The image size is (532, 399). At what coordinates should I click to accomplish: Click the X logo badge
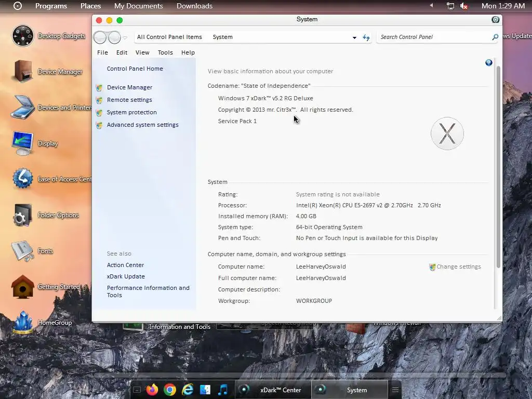(x=447, y=134)
